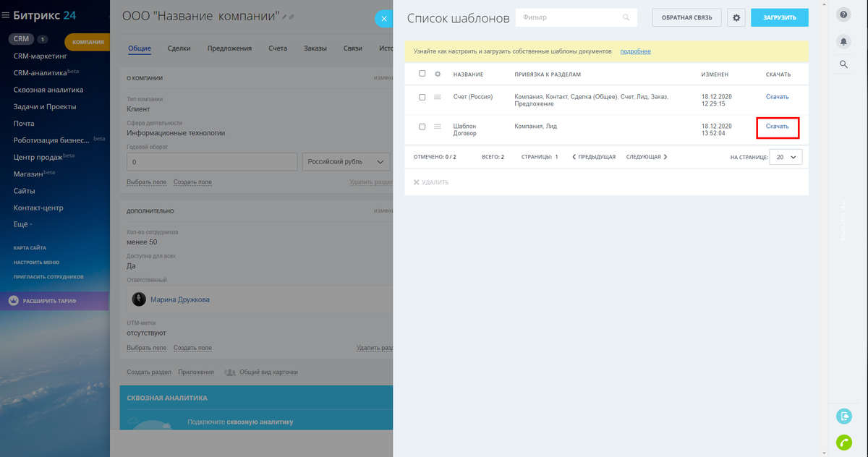868x457 pixels.
Task: Download the Шаблон Договор template
Action: (777, 127)
